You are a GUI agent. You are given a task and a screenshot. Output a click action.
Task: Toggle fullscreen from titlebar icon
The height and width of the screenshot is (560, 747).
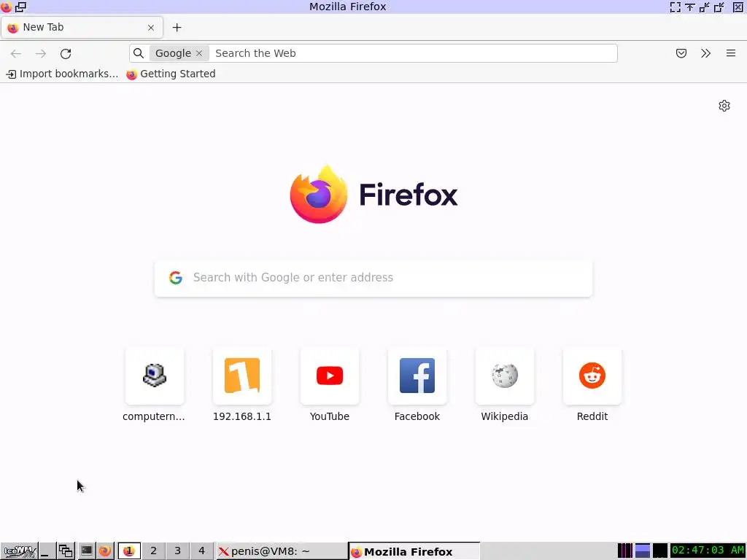tap(675, 7)
